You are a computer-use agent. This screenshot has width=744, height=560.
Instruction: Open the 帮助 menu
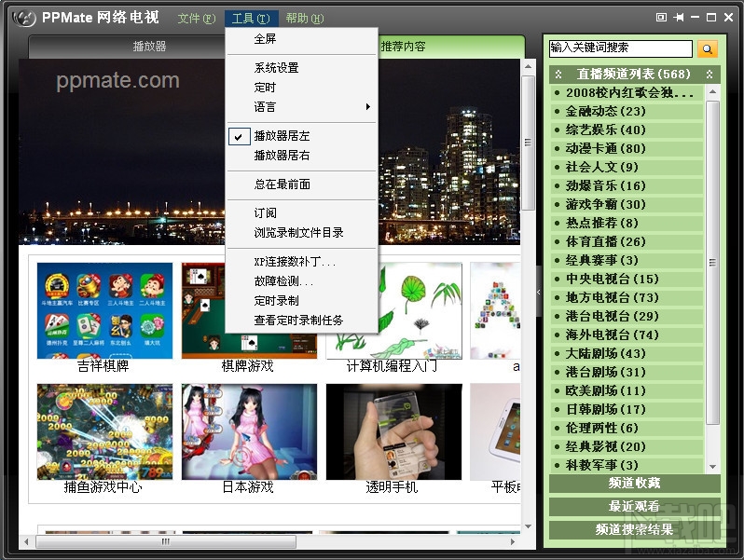pyautogui.click(x=305, y=19)
